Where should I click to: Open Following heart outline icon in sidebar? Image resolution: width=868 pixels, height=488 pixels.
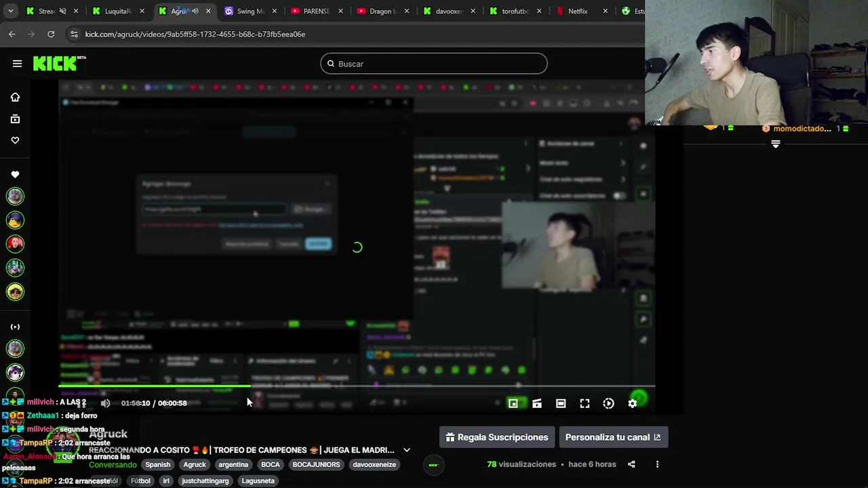coord(15,140)
